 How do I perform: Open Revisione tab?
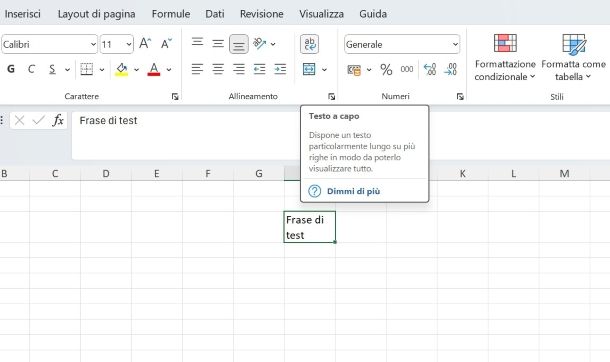point(261,14)
